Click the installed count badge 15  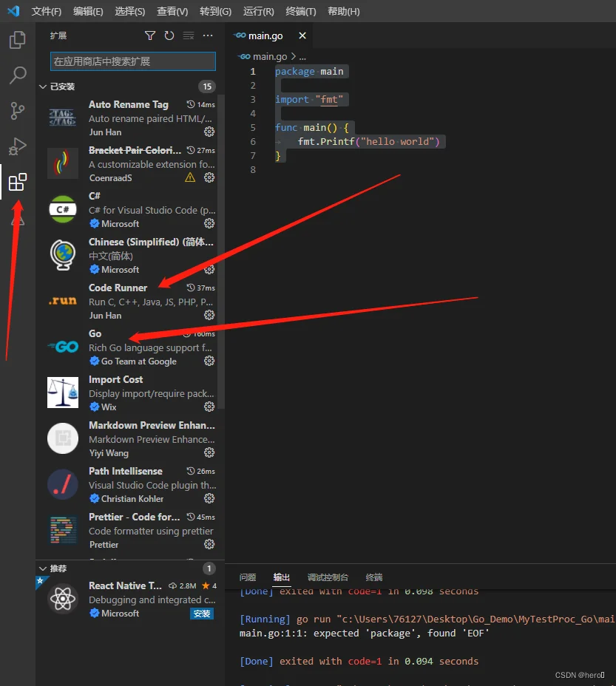click(206, 86)
